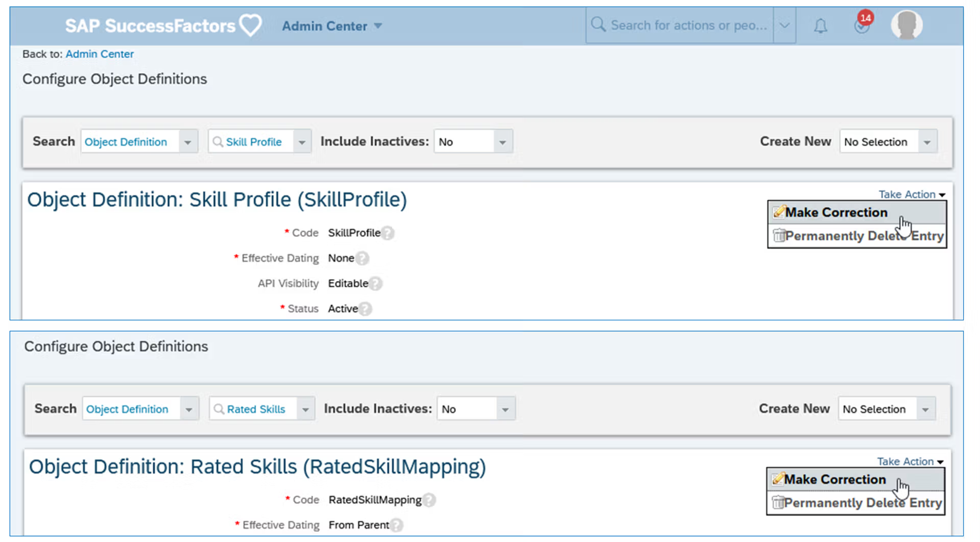Click help icon beside Effective Dating None
Screen dimensions: 980x542
(362, 259)
